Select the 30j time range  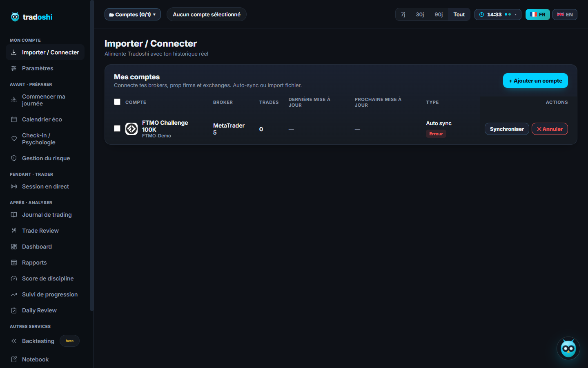coord(420,14)
